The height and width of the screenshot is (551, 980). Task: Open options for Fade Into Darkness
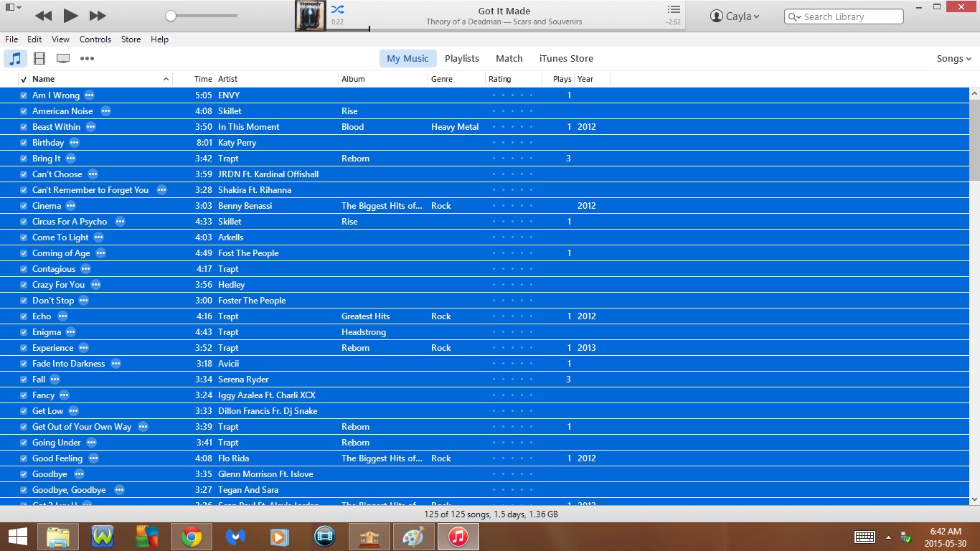[x=116, y=364]
